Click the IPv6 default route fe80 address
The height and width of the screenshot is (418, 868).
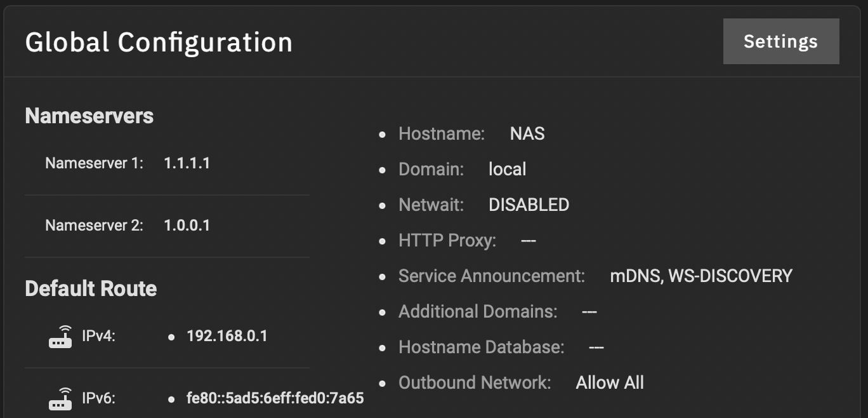tap(275, 398)
